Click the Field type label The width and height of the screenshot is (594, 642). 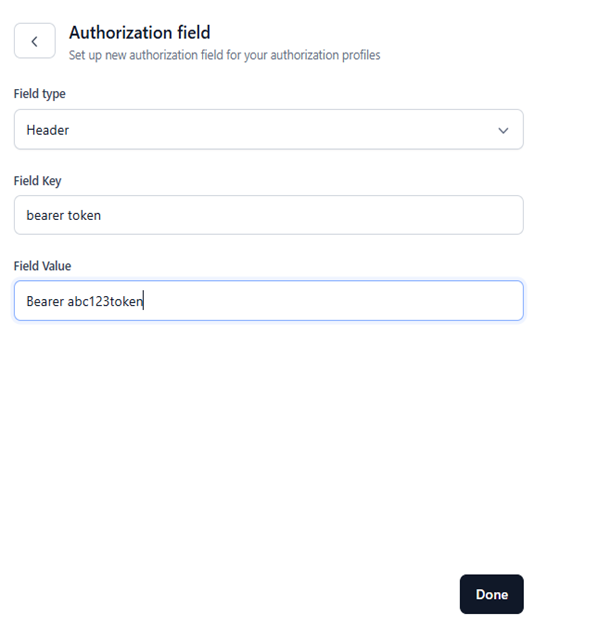pos(40,94)
